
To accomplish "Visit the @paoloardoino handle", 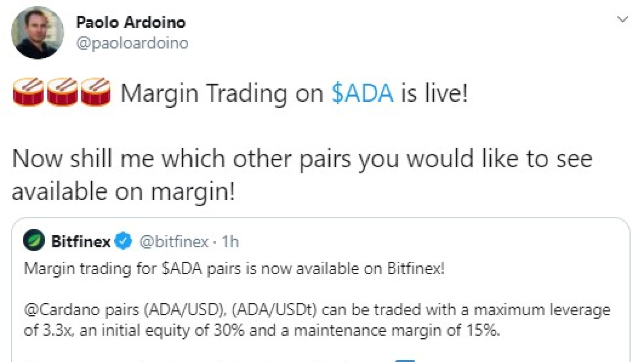I will click(132, 43).
